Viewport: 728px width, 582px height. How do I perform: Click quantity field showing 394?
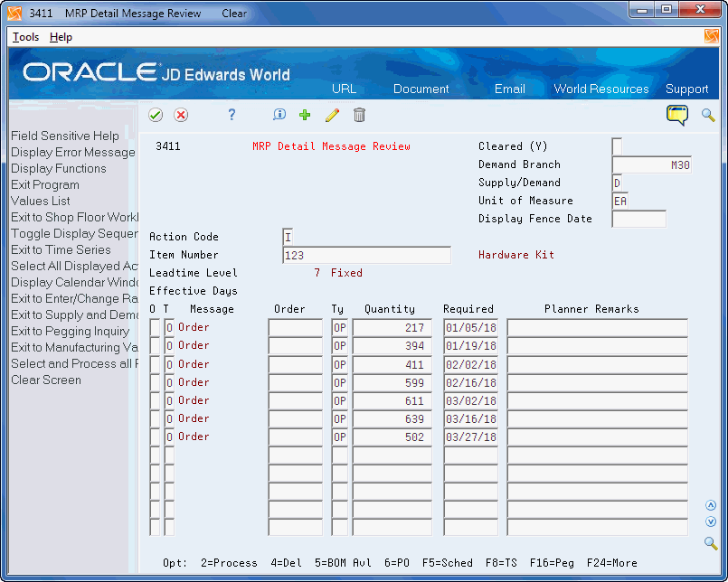(392, 346)
